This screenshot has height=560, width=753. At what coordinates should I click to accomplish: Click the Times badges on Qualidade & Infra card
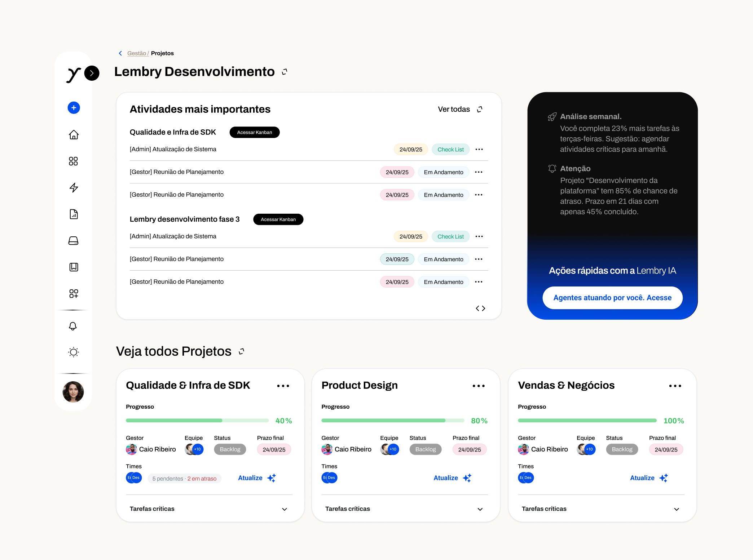(134, 478)
